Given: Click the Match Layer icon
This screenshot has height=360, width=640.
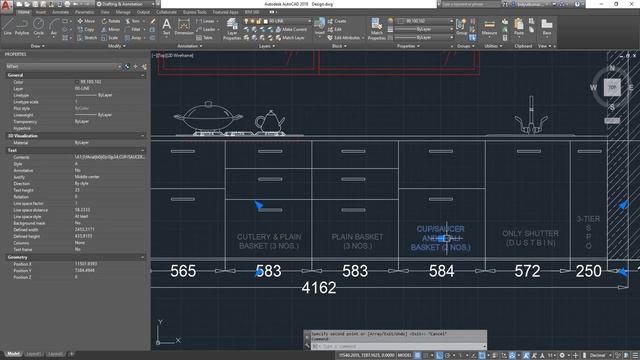Looking at the screenshot, I should point(290,38).
